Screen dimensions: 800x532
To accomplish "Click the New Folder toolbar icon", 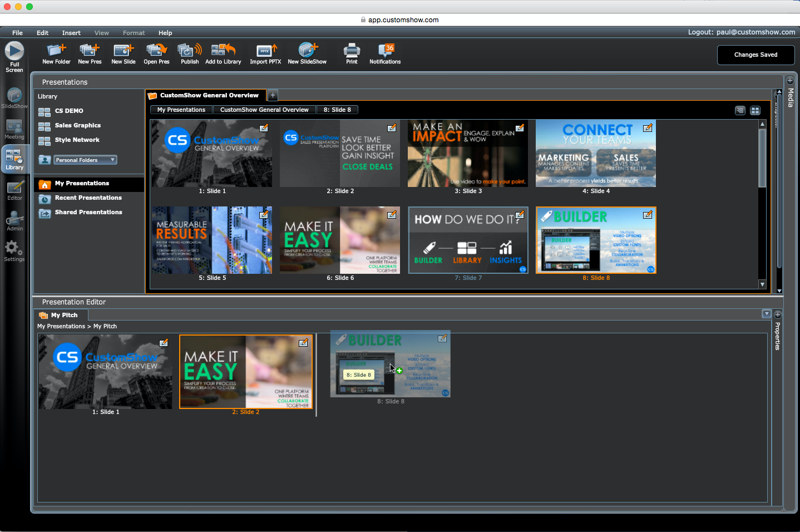I will click(x=56, y=54).
